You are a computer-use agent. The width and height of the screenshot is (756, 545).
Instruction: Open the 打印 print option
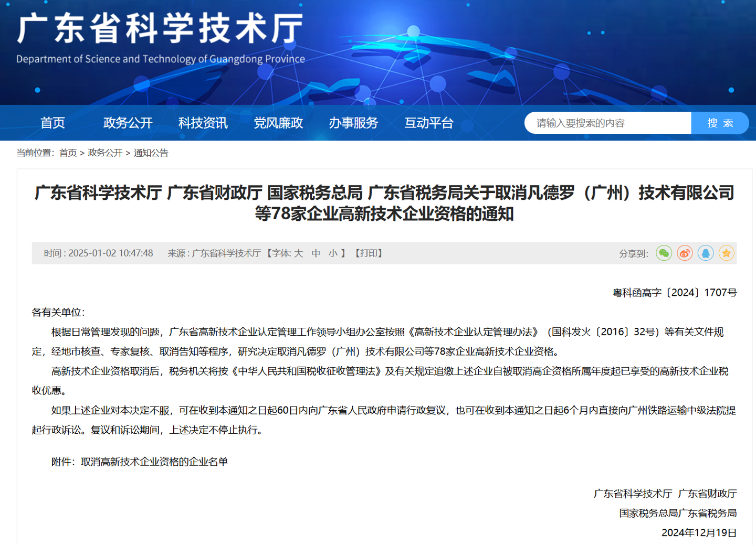point(370,253)
